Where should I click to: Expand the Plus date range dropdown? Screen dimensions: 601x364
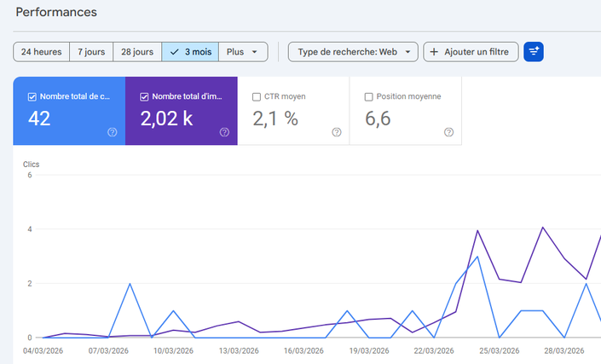coord(243,52)
